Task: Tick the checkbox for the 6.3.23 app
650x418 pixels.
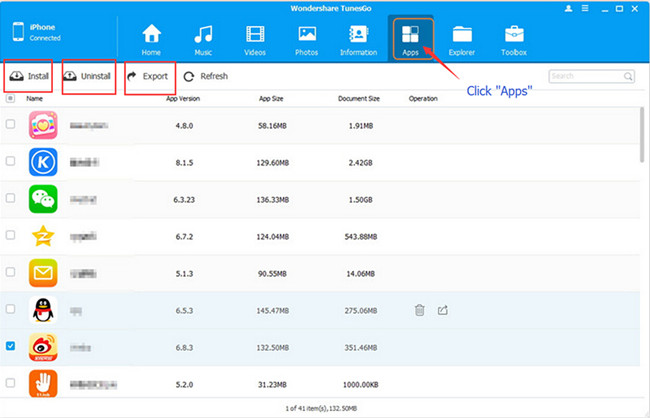Action: pos(10,198)
